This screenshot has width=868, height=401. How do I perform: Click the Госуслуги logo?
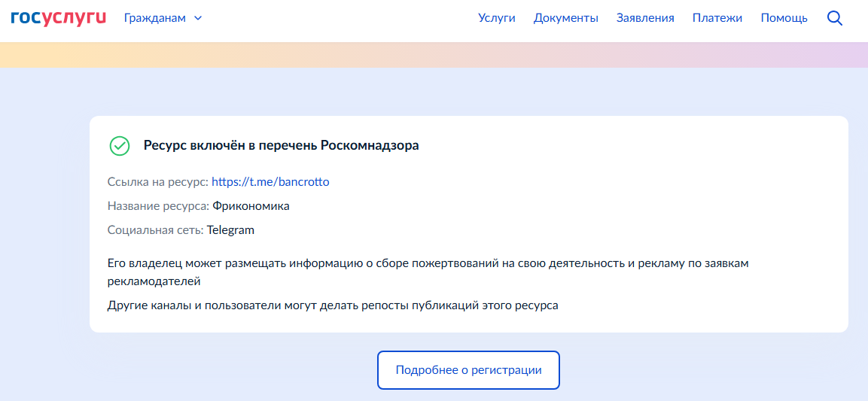[x=58, y=18]
